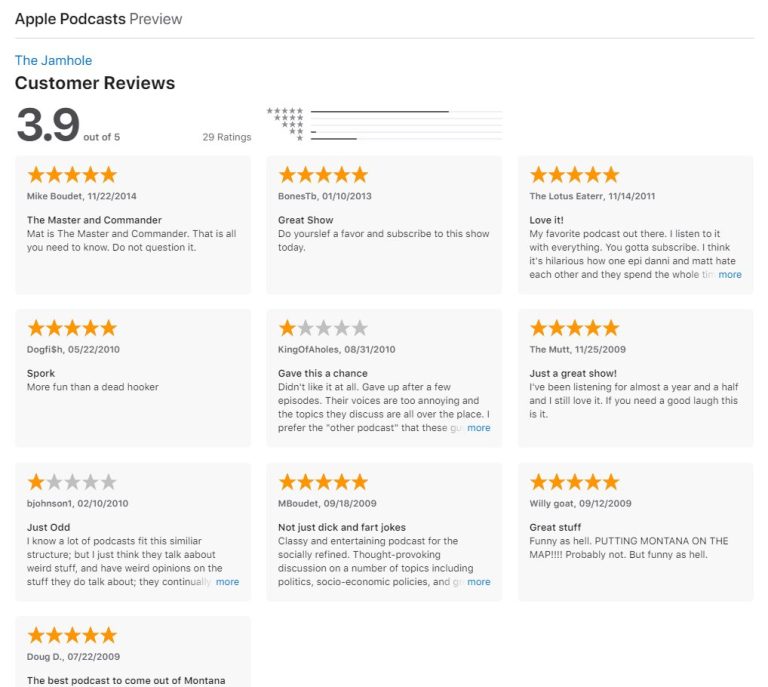The image size is (768, 687).
Task: Click bjohnson1 one-star rating icons
Action: (x=72, y=482)
